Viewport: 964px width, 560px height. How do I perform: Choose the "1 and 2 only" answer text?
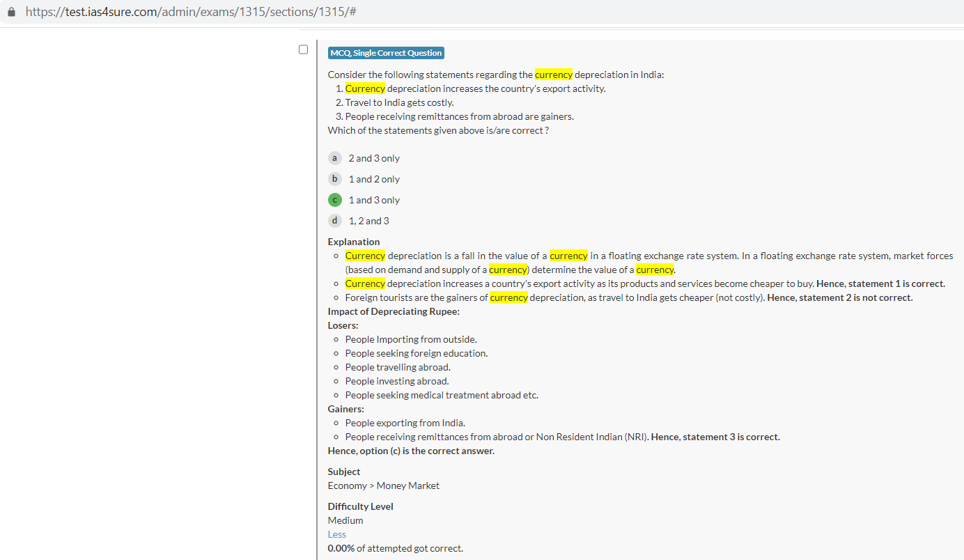coord(374,179)
